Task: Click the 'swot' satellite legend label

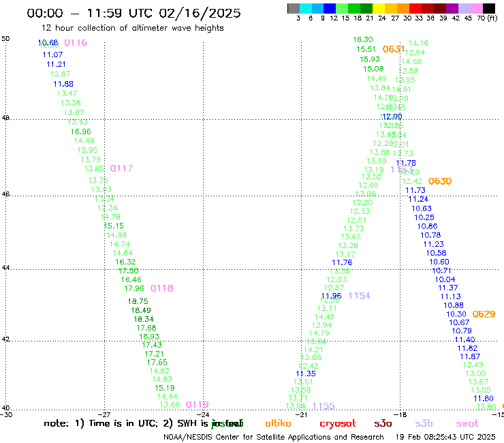Action: coord(467,423)
